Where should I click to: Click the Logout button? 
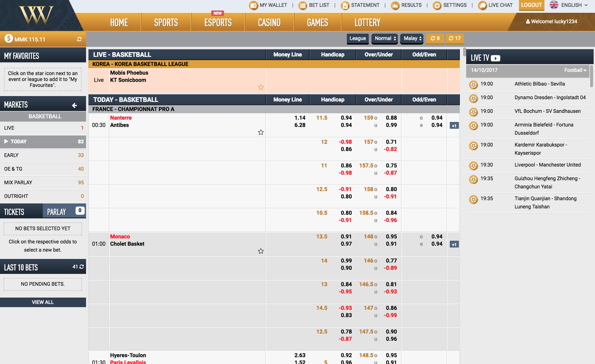pos(531,5)
